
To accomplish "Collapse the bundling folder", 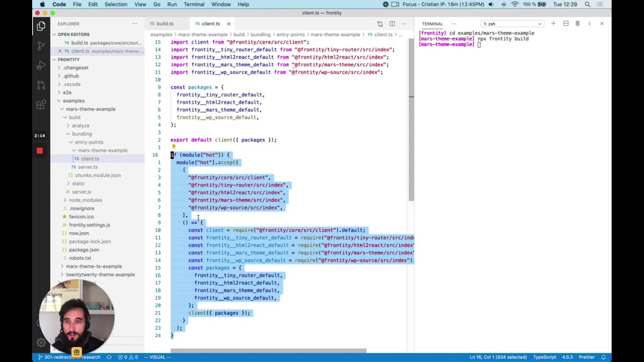I will click(82, 134).
